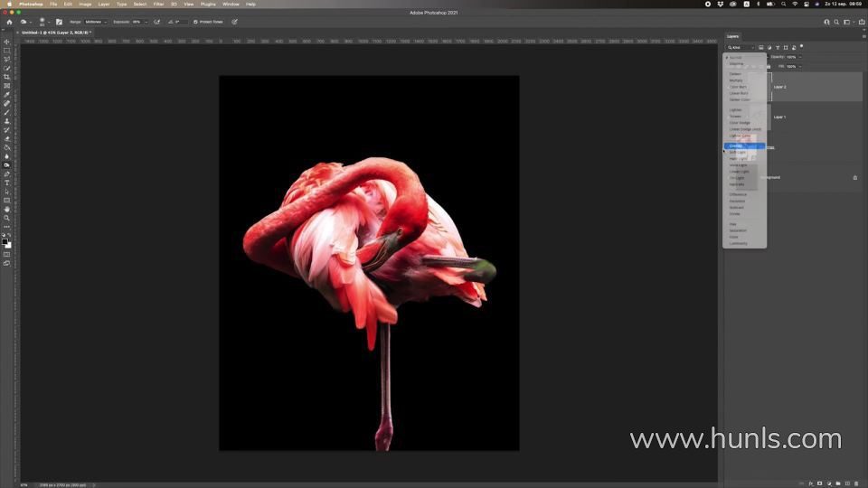This screenshot has height=488, width=868.
Task: Click the Home icon in options bar
Action: tap(9, 22)
